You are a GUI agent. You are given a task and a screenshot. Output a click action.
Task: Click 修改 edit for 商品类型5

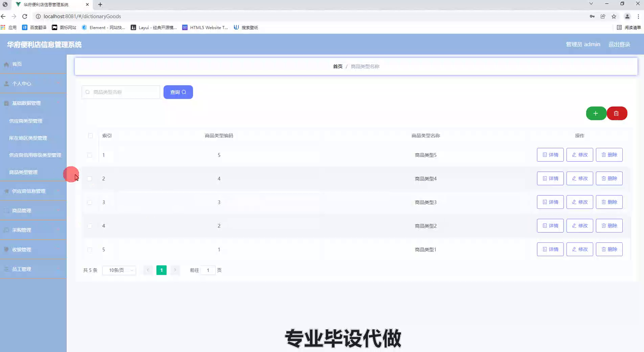580,155
